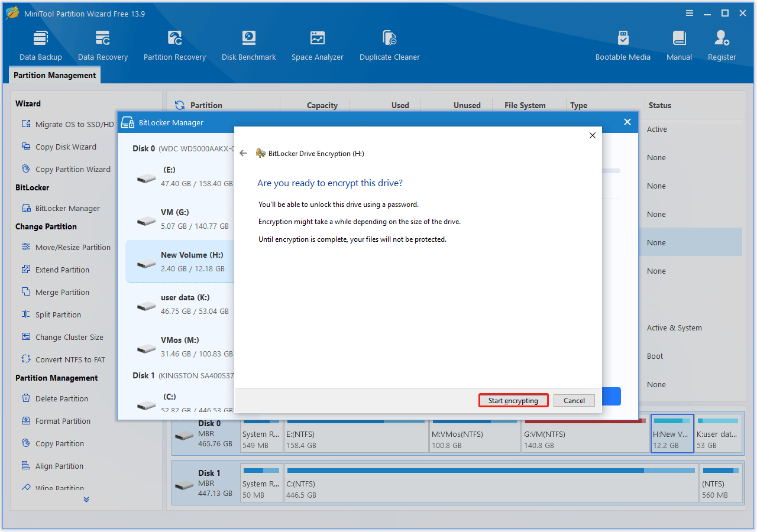This screenshot has width=757, height=532.
Task: Select the 560 MB (NTFS) block on Disk 1
Action: (x=720, y=484)
